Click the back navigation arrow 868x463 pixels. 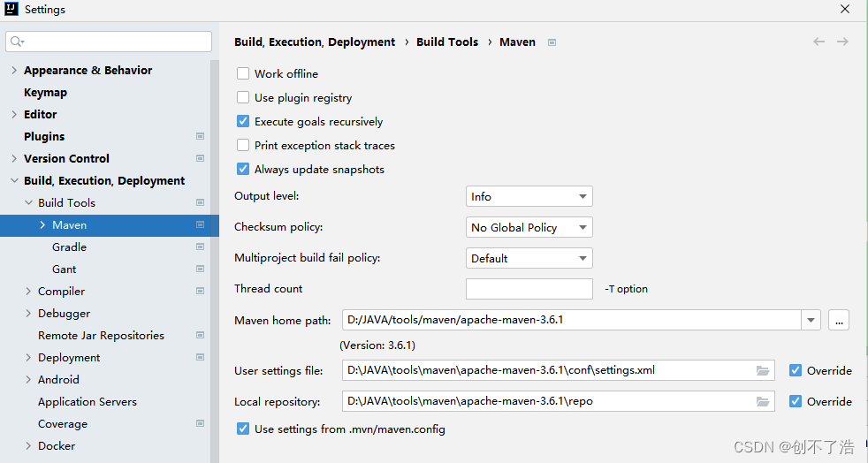(x=819, y=42)
